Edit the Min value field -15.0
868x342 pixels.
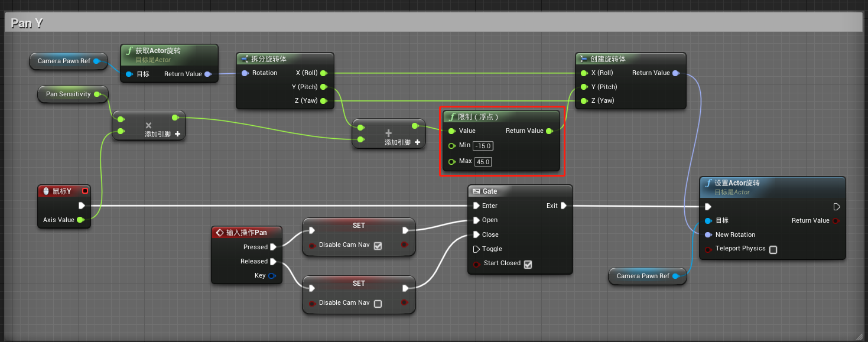tap(483, 146)
